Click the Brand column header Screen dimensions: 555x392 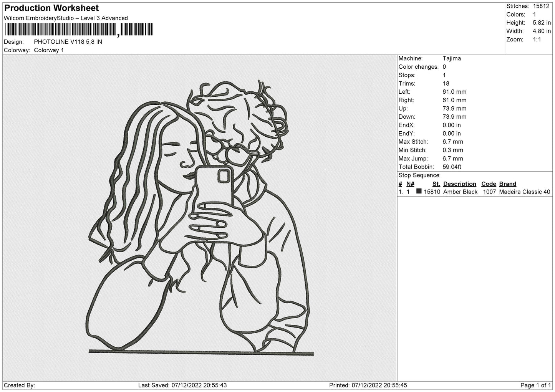507,184
